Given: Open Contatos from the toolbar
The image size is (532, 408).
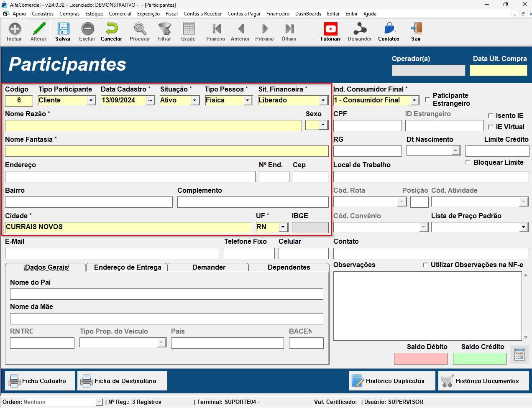Looking at the screenshot, I should click(389, 29).
